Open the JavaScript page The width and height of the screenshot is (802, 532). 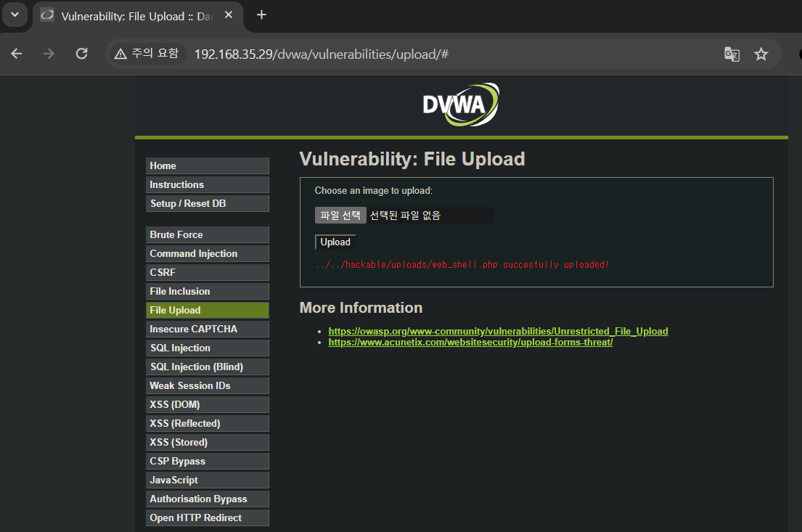(x=207, y=480)
